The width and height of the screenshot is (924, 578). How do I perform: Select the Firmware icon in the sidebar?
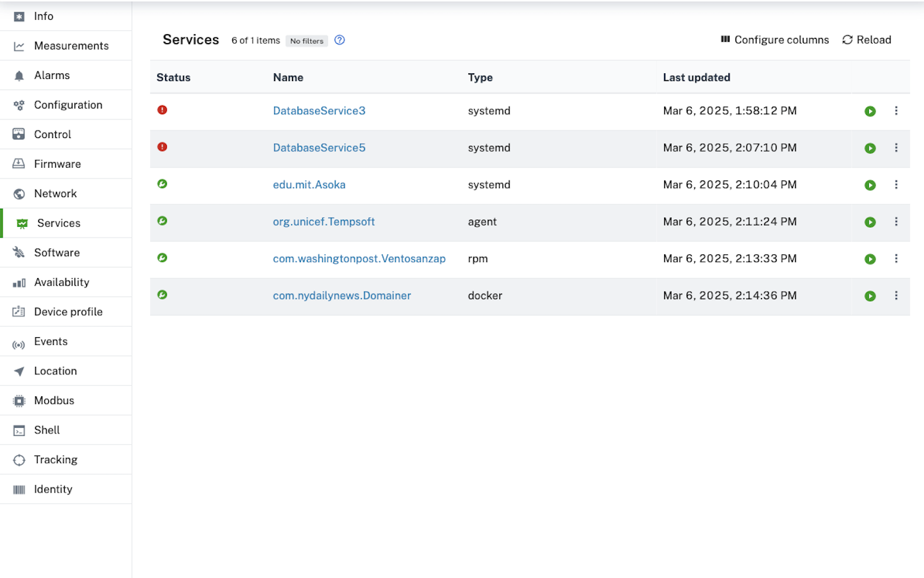tap(18, 164)
